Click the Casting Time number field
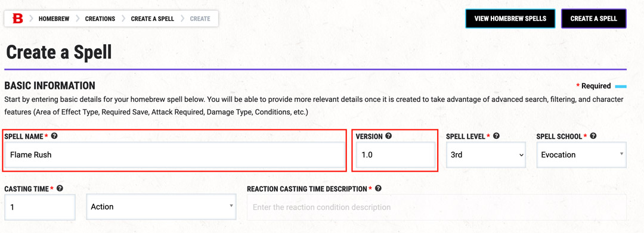 40,207
